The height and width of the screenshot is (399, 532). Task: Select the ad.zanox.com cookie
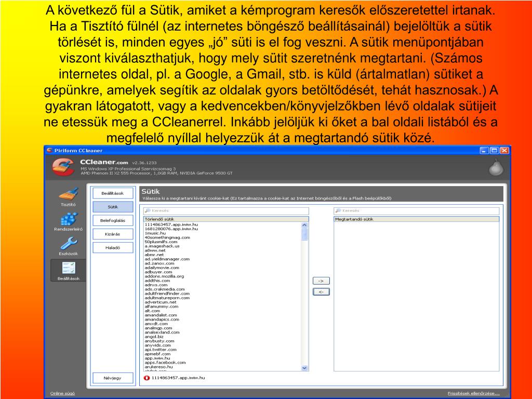[x=159, y=263]
